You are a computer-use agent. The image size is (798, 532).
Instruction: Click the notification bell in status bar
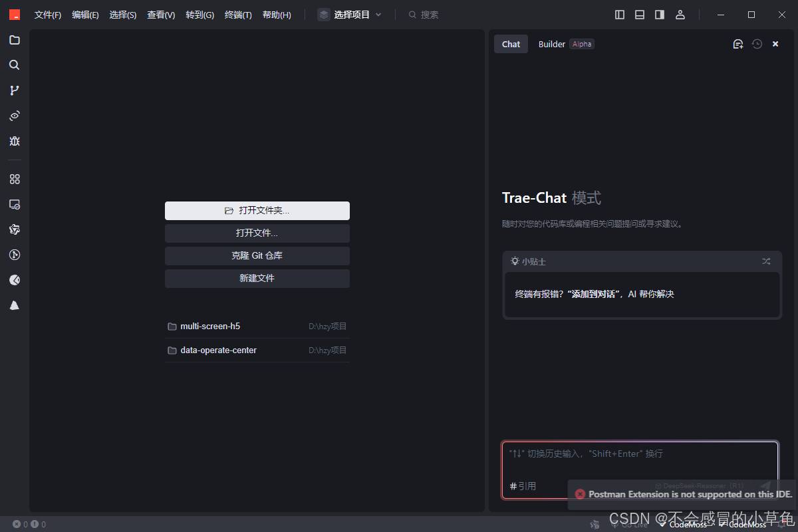tap(783, 524)
